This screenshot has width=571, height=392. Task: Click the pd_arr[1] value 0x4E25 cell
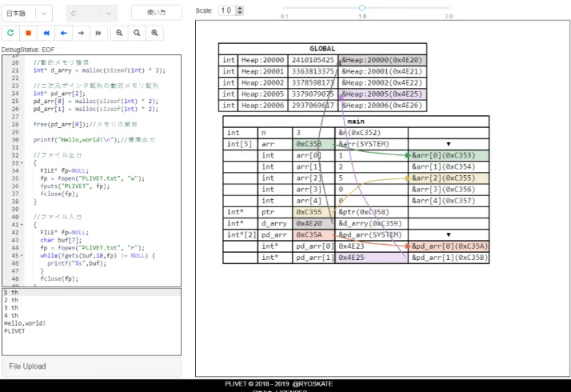[371, 258]
